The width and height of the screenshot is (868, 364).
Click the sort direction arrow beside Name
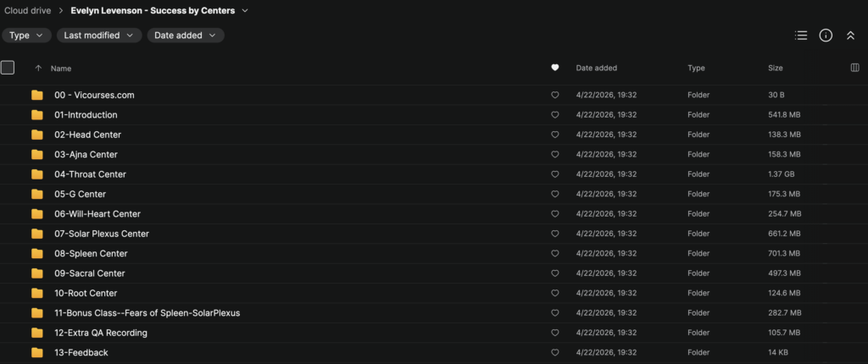tap(38, 68)
